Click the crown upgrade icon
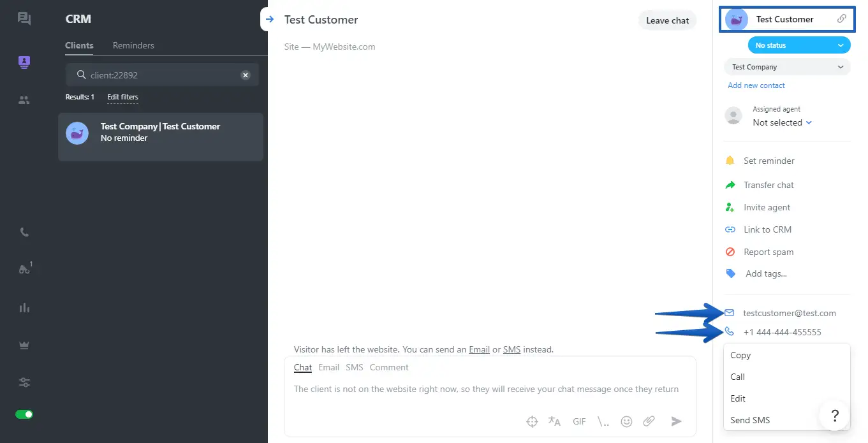The image size is (868, 443). pyautogui.click(x=24, y=345)
